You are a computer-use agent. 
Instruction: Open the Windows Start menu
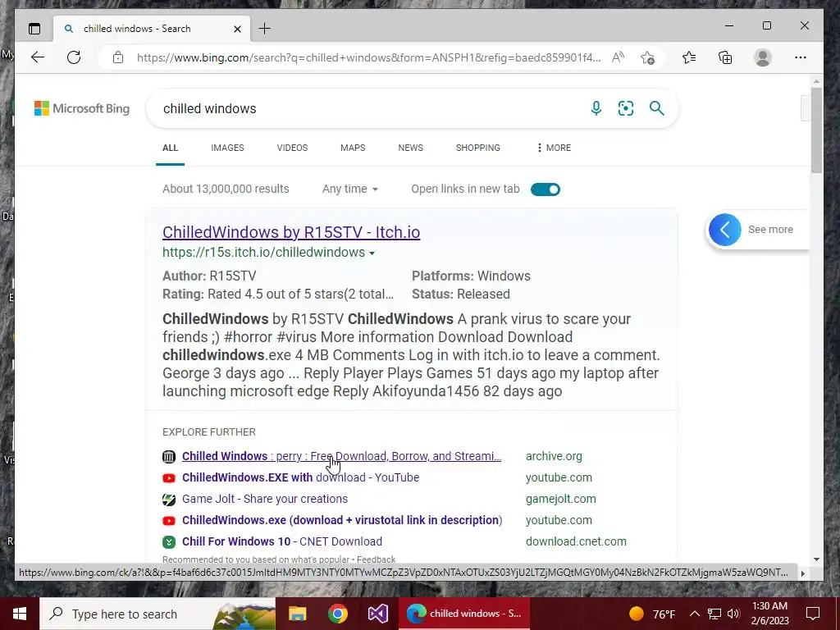click(20, 614)
